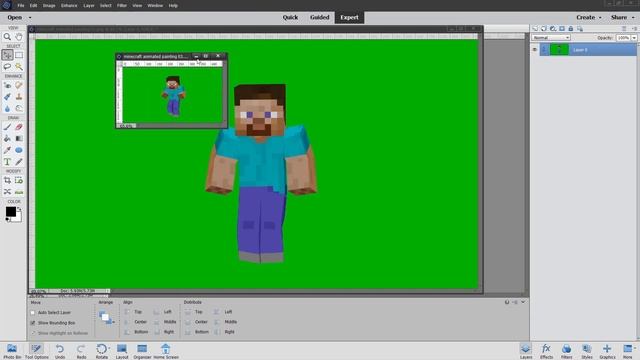Switch to Expert mode tab
This screenshot has height=360, width=640.
click(x=349, y=18)
